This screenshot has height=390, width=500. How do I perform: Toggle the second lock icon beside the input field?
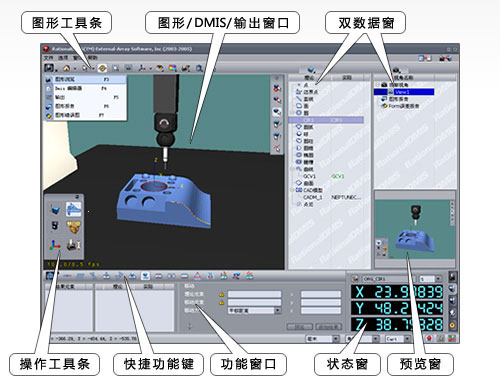(x=221, y=303)
